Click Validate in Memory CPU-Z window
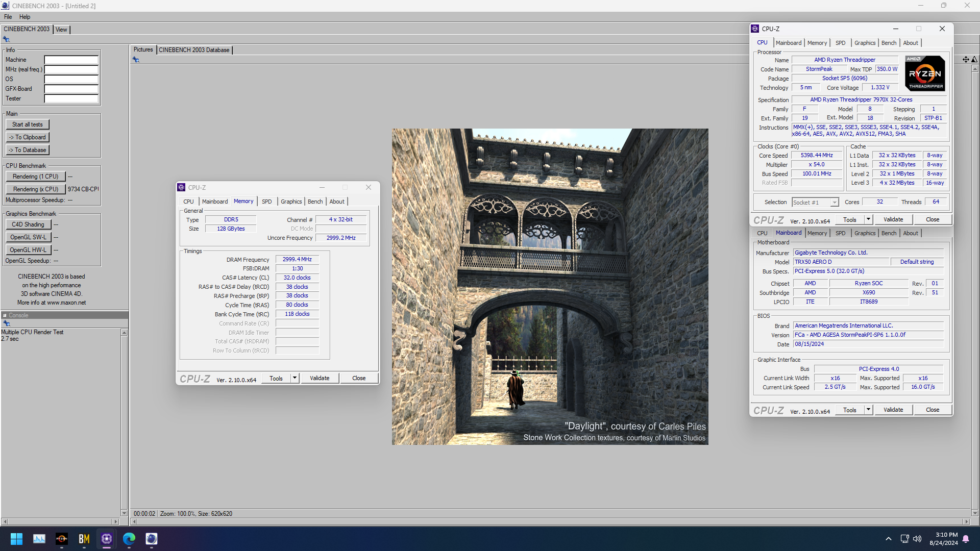This screenshot has height=551, width=980. pyautogui.click(x=320, y=378)
